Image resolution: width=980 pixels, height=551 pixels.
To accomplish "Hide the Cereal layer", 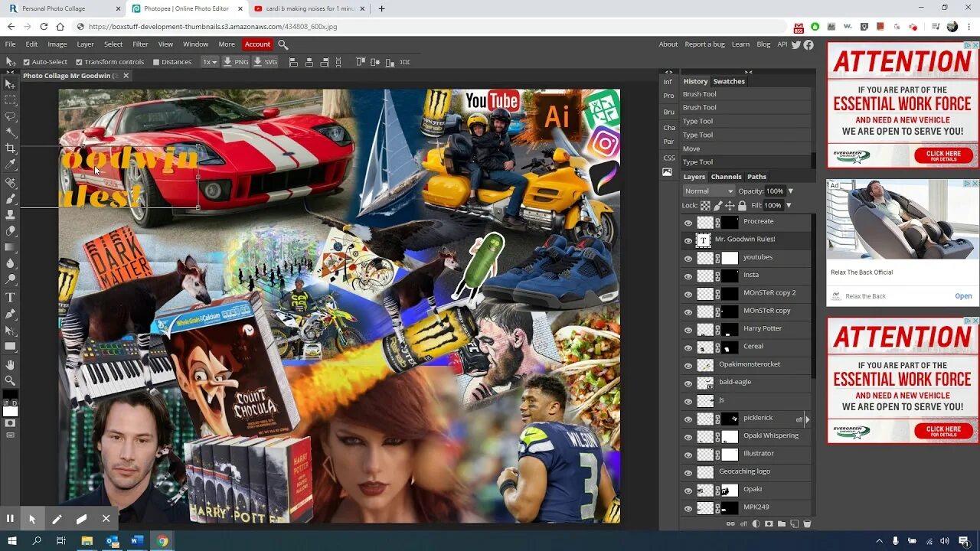I will tap(688, 347).
